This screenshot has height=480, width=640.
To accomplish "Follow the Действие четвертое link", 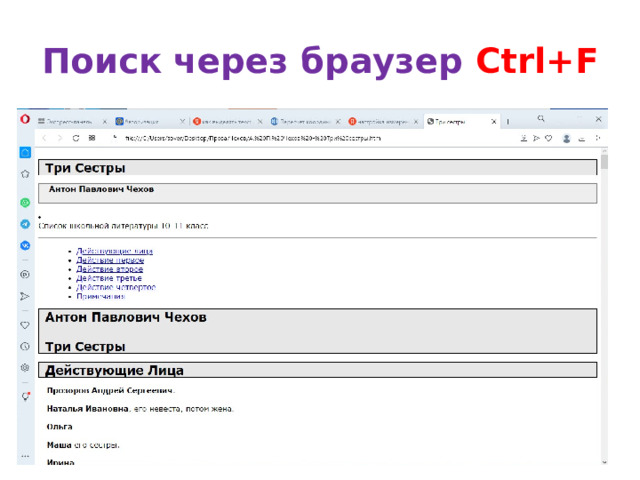I will 116,287.
